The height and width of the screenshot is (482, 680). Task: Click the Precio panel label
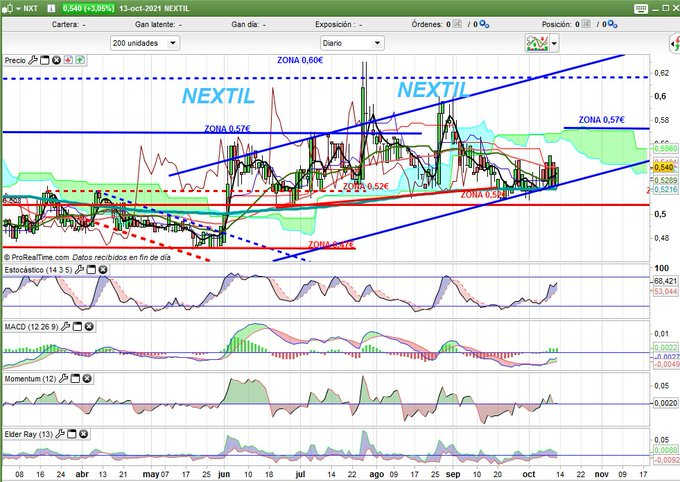click(x=15, y=60)
